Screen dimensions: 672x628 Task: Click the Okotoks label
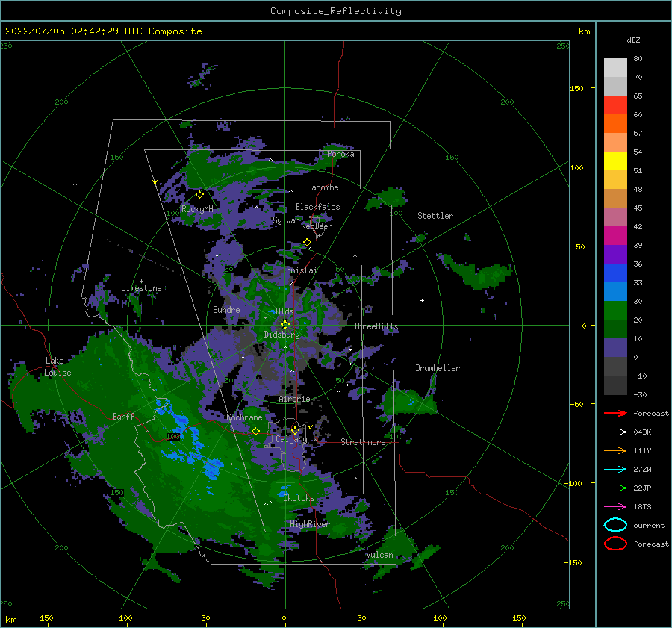[299, 498]
